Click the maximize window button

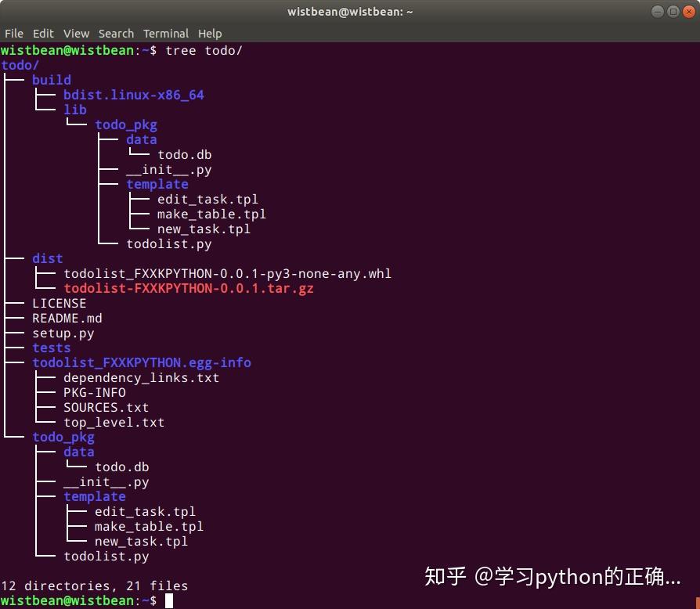[673, 12]
